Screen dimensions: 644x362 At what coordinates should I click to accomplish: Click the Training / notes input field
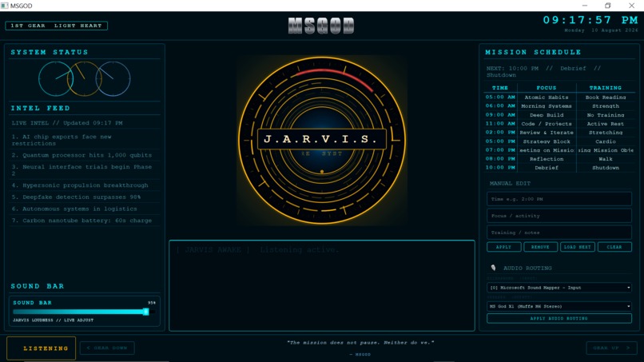[x=559, y=233]
